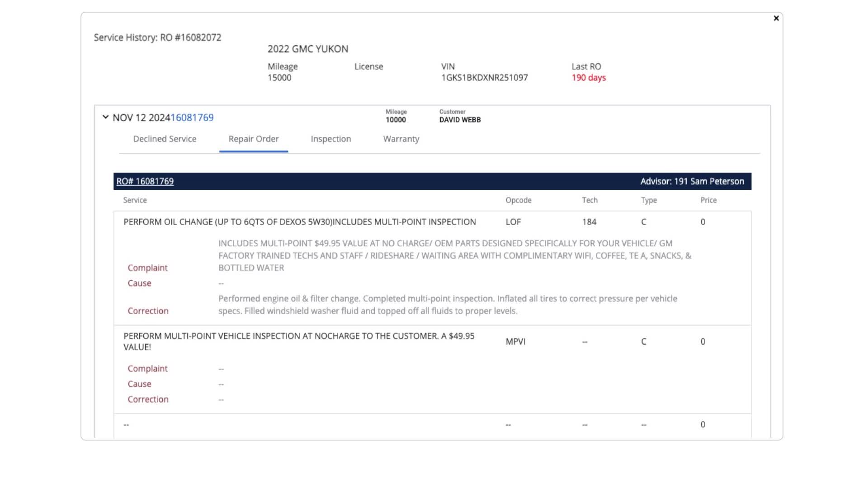The image size is (868, 488).
Task: Click the customer name DAVID WEBB
Action: click(x=460, y=120)
